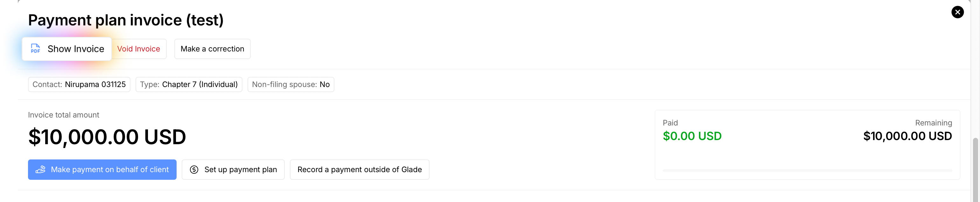This screenshot has width=980, height=202.
Task: Click the green $0.00 USD paid amount
Action: tap(692, 136)
